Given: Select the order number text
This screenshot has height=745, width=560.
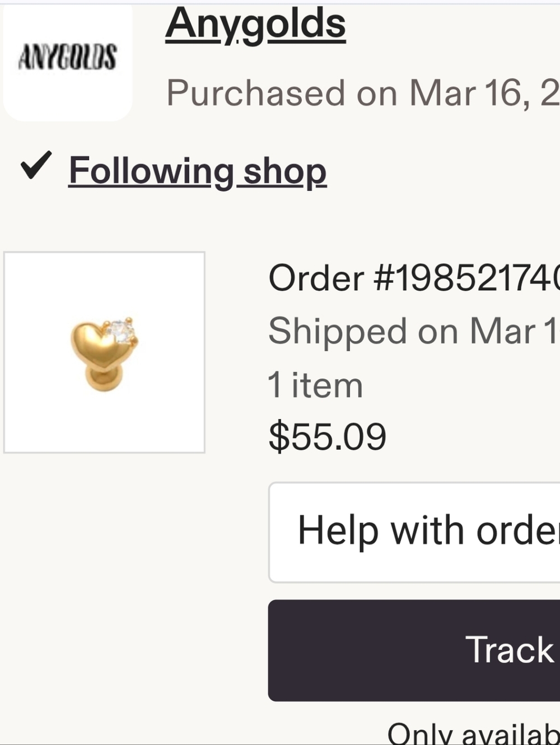Looking at the screenshot, I should (414, 278).
